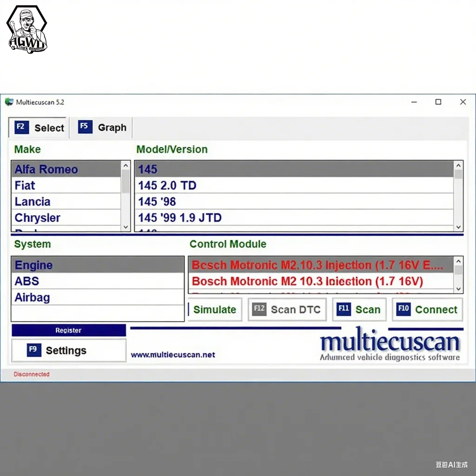
Task: Select Engine in the System list
Action: click(x=98, y=264)
